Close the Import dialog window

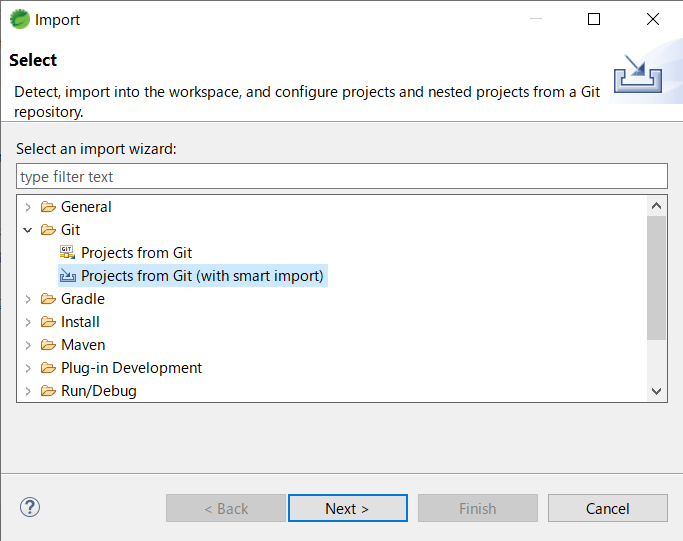coord(653,19)
